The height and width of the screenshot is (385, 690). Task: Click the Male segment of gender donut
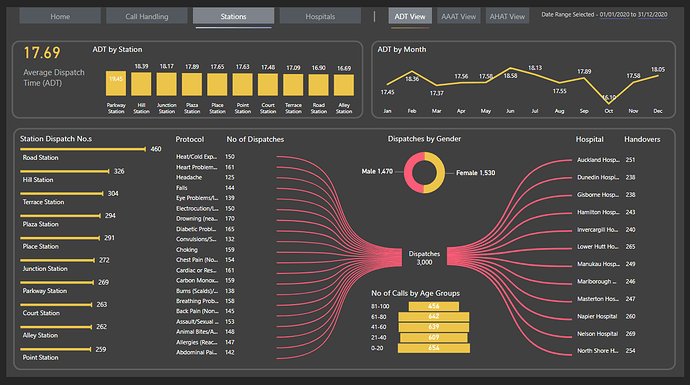409,173
